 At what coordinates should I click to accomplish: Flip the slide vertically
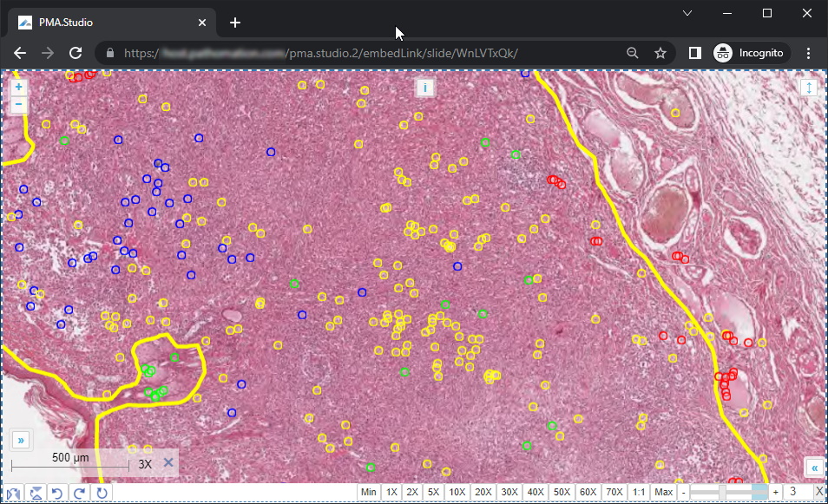point(36,493)
